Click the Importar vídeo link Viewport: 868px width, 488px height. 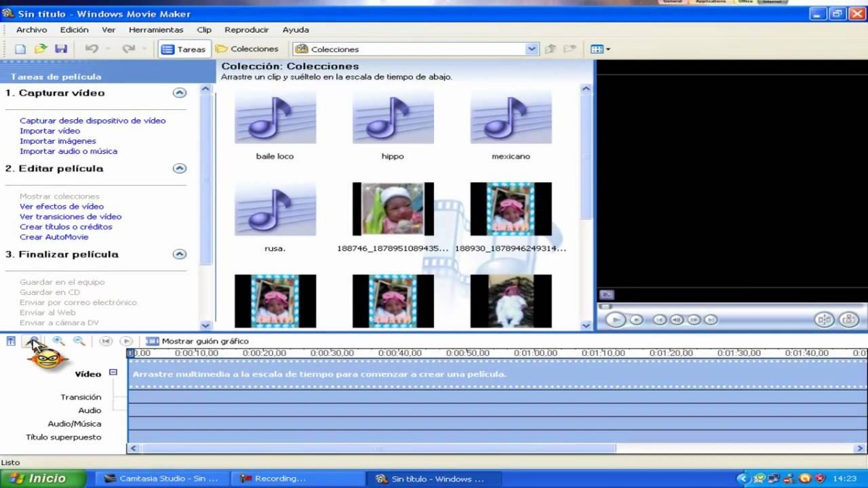(x=50, y=131)
